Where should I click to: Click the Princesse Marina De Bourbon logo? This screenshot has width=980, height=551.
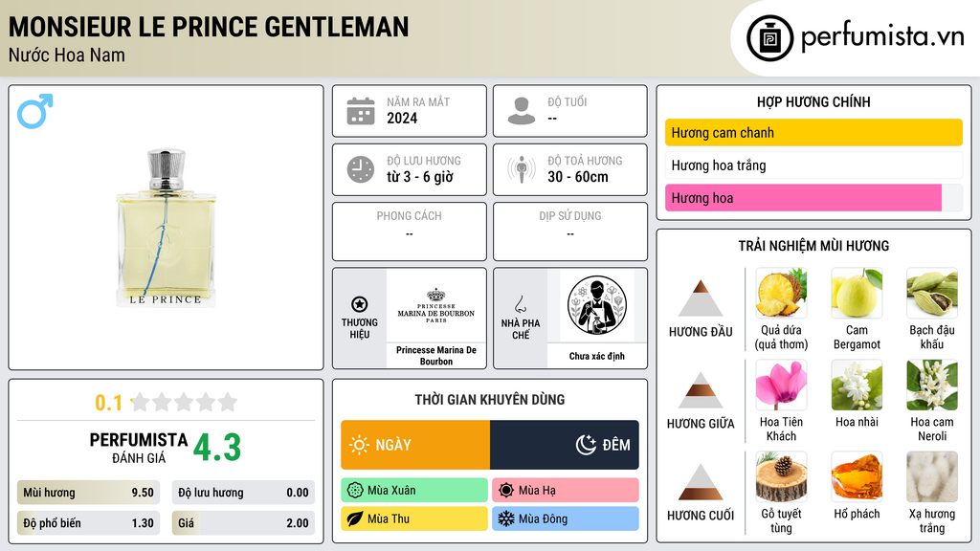point(436,305)
